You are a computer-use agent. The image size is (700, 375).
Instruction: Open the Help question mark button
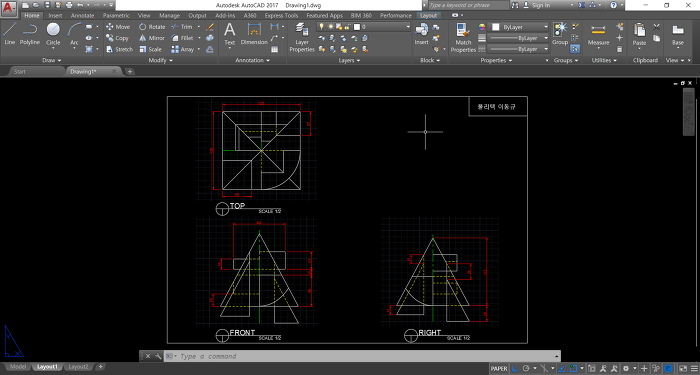tap(613, 5)
